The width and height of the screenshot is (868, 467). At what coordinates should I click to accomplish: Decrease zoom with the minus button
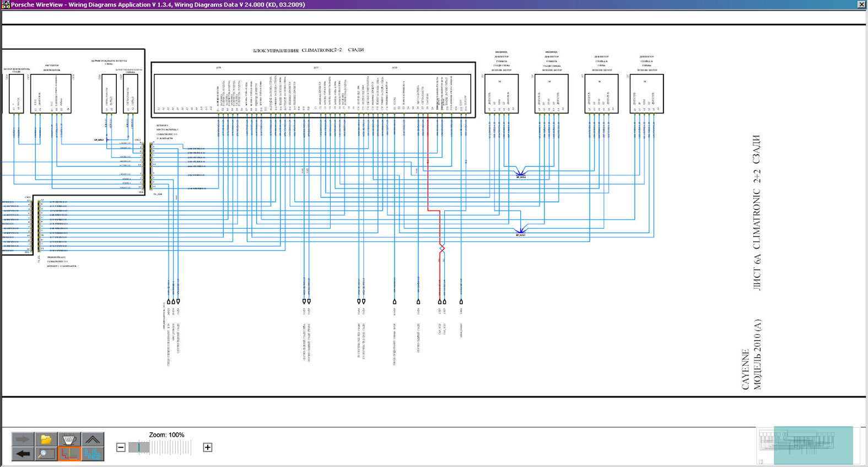pyautogui.click(x=121, y=447)
